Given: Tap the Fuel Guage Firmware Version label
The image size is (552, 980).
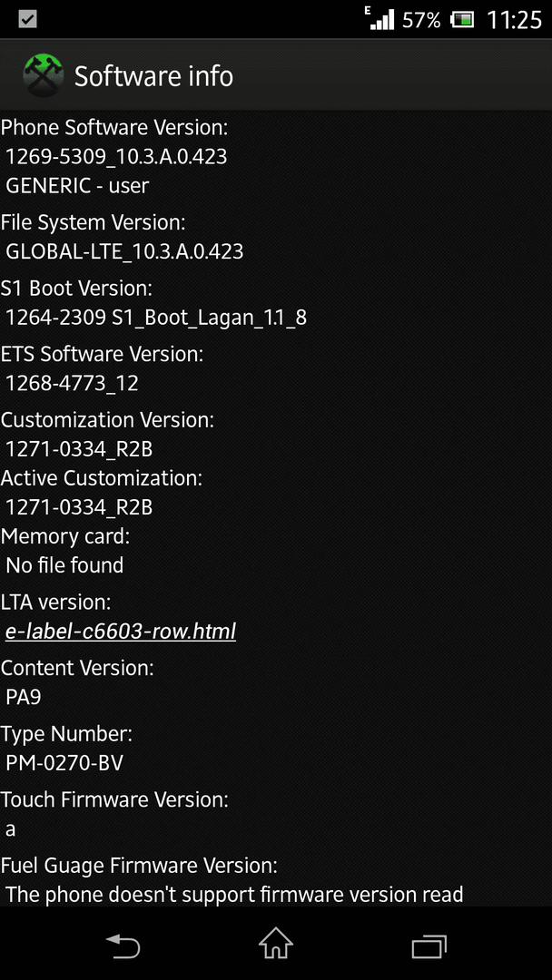Looking at the screenshot, I should [x=139, y=866].
